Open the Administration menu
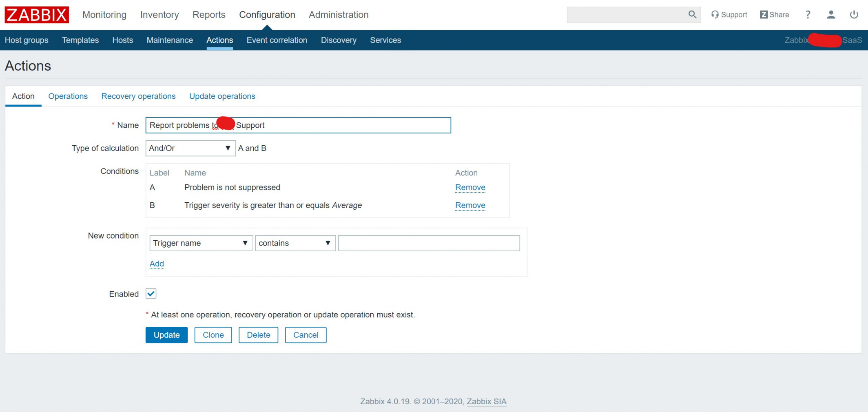Viewport: 868px width, 412px height. (339, 15)
